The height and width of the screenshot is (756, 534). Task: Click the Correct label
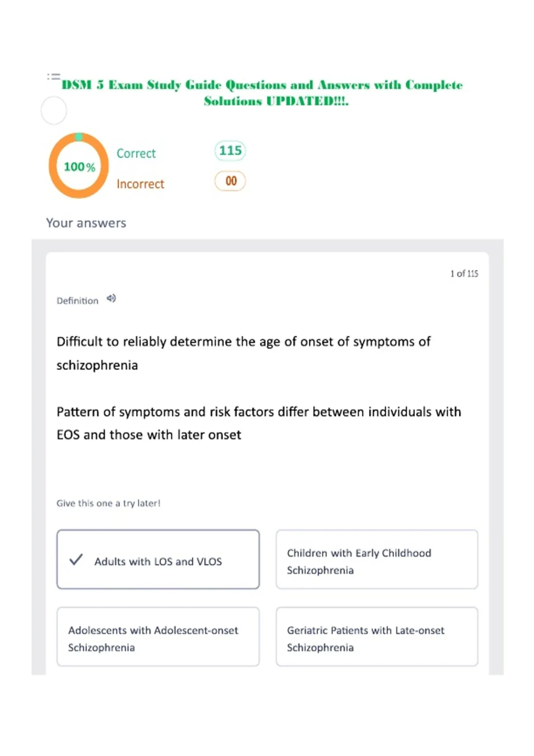pyautogui.click(x=136, y=153)
